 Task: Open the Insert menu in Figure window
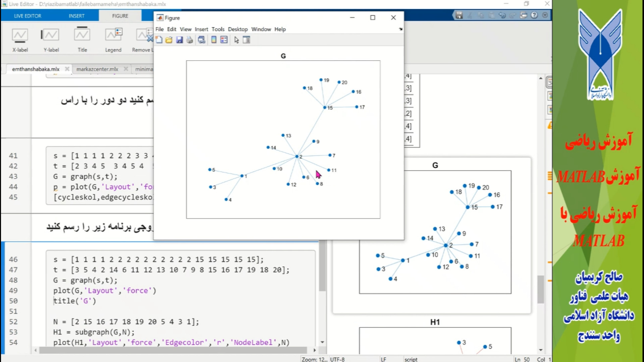(201, 29)
